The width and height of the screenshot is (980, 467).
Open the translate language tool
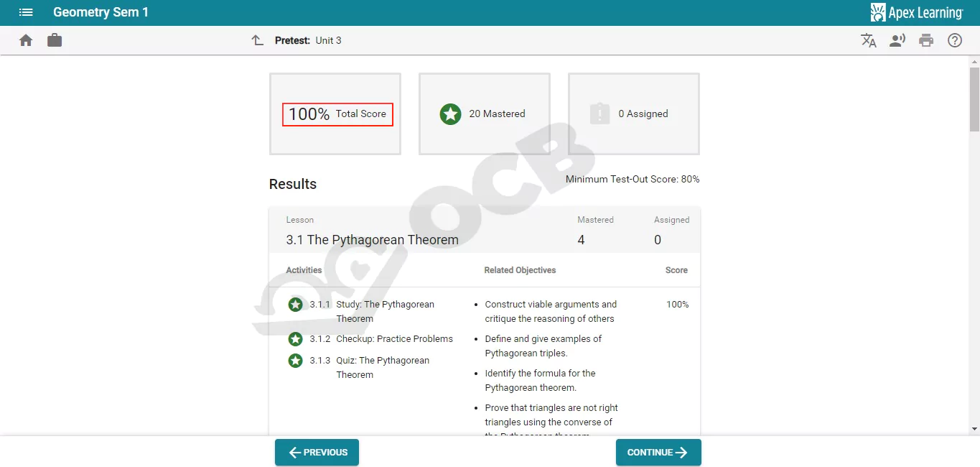869,40
